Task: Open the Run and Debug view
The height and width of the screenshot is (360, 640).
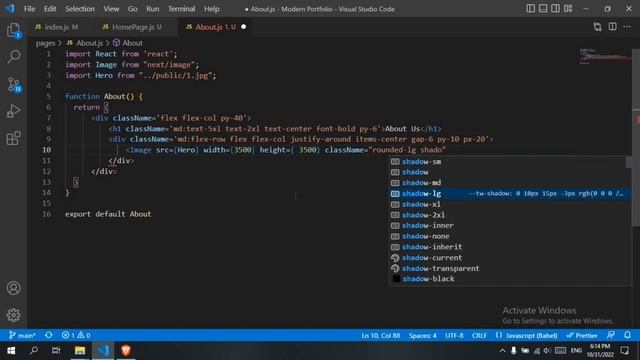Action: [13, 111]
